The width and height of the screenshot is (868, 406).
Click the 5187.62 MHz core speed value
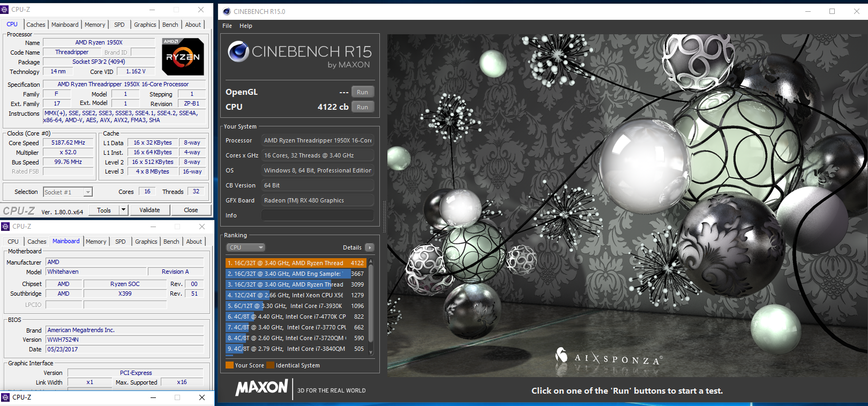(68, 142)
